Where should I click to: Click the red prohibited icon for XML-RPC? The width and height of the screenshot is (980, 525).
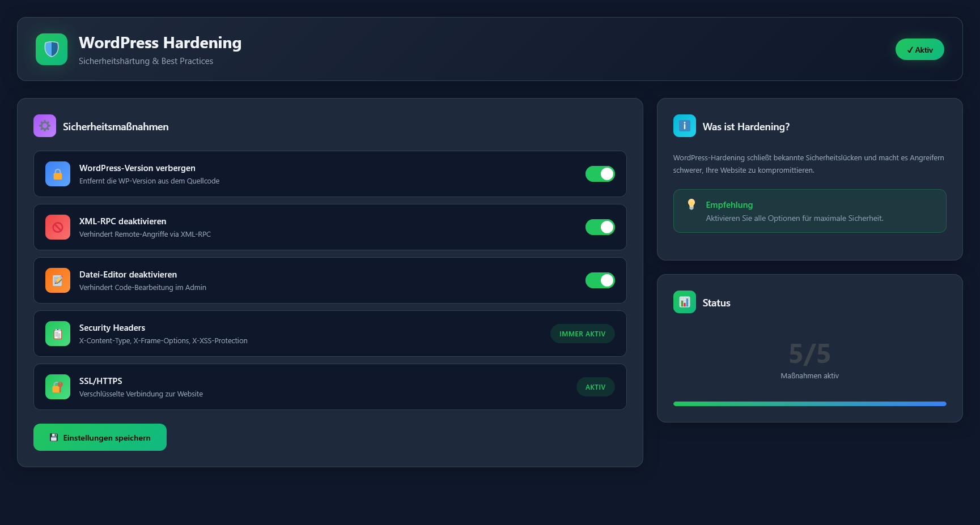tap(58, 227)
